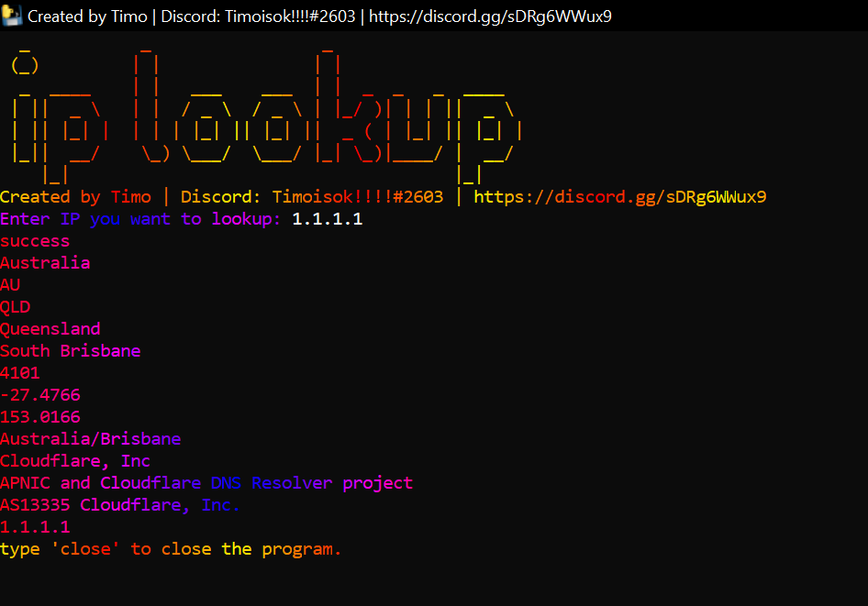Open the Discord invite link in the title bar
The height and width of the screenshot is (606, 868).
490,16
